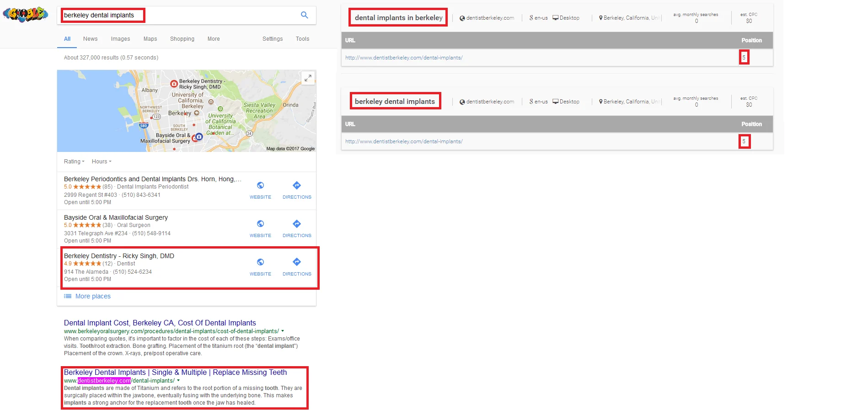This screenshot has width=868, height=411.
Task: Open Berkeley Periodontics and Dental Implants listing
Action: (153, 179)
